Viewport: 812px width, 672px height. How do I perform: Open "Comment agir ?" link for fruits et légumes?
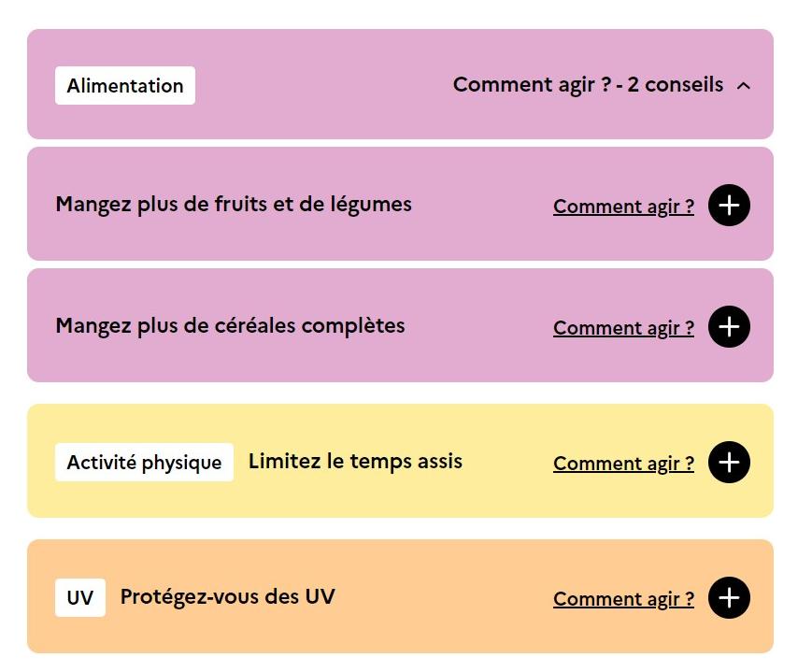pyautogui.click(x=623, y=207)
